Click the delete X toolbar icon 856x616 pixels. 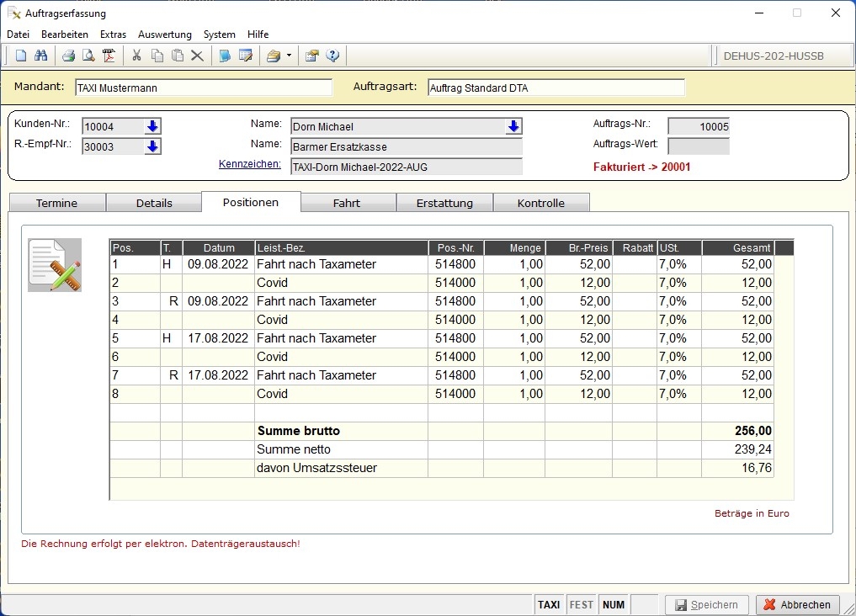(x=197, y=56)
